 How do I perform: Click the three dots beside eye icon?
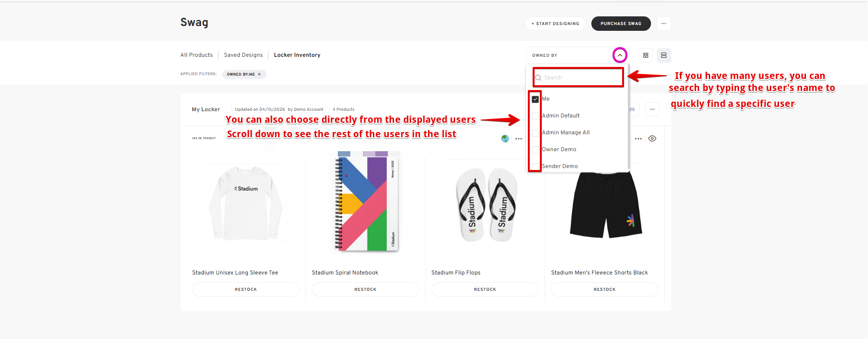click(x=638, y=139)
